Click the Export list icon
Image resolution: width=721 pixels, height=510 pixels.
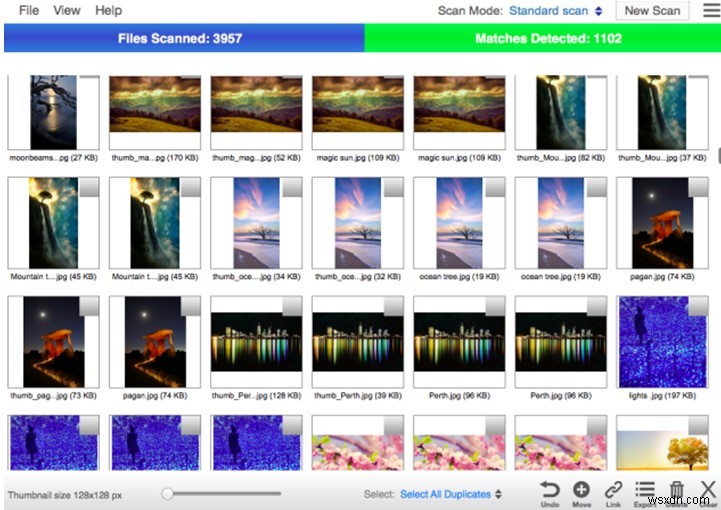point(645,489)
